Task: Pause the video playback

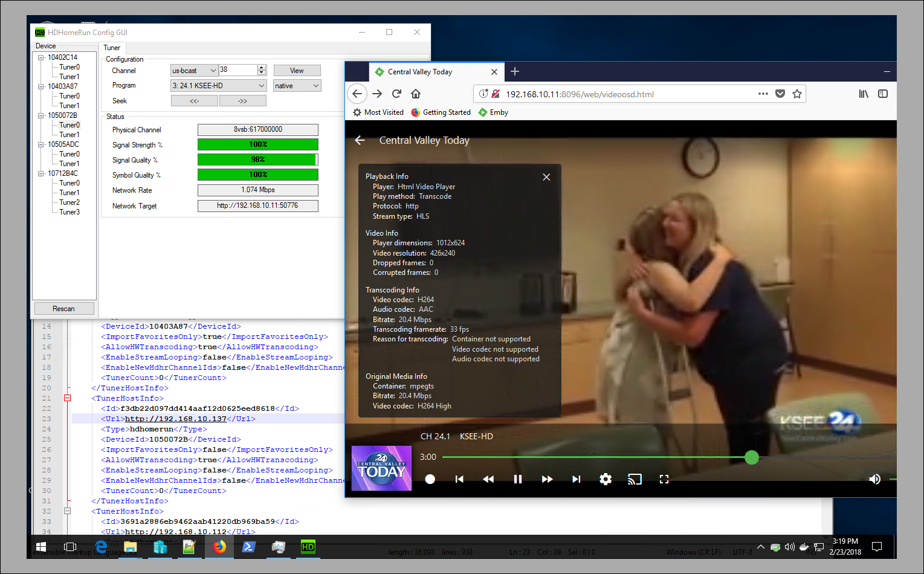Action: [x=517, y=479]
